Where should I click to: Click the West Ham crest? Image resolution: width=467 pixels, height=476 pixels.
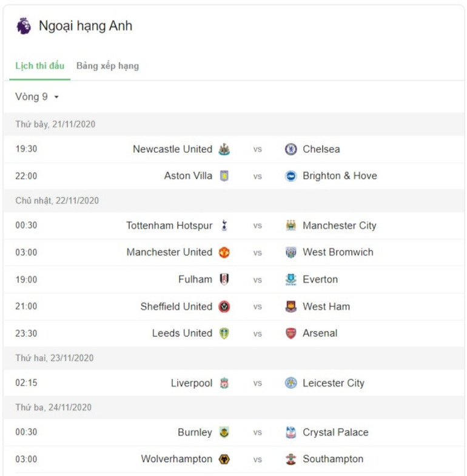tap(291, 306)
